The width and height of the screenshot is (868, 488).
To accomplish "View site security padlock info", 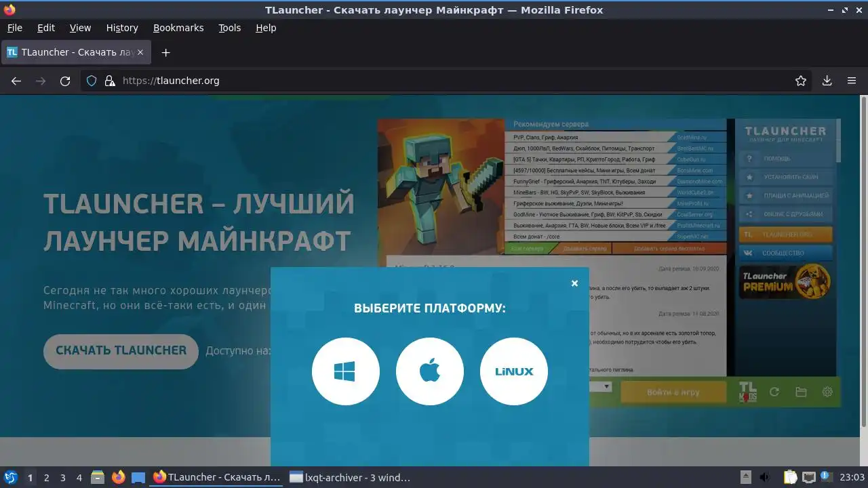I will (x=110, y=81).
